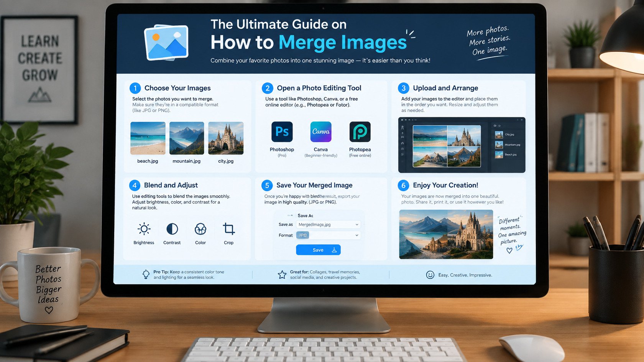The height and width of the screenshot is (362, 644).
Task: Select the Color circles icon
Action: pos(200,229)
